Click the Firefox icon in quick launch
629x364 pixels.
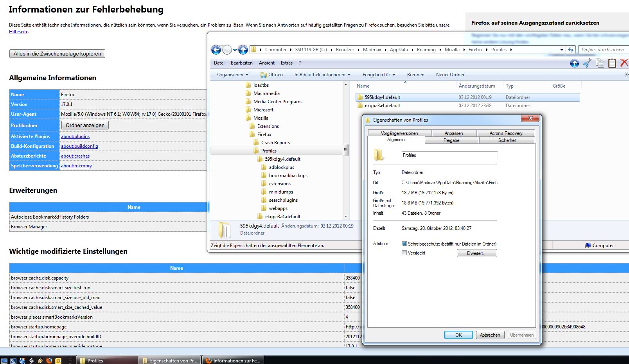tap(49, 360)
